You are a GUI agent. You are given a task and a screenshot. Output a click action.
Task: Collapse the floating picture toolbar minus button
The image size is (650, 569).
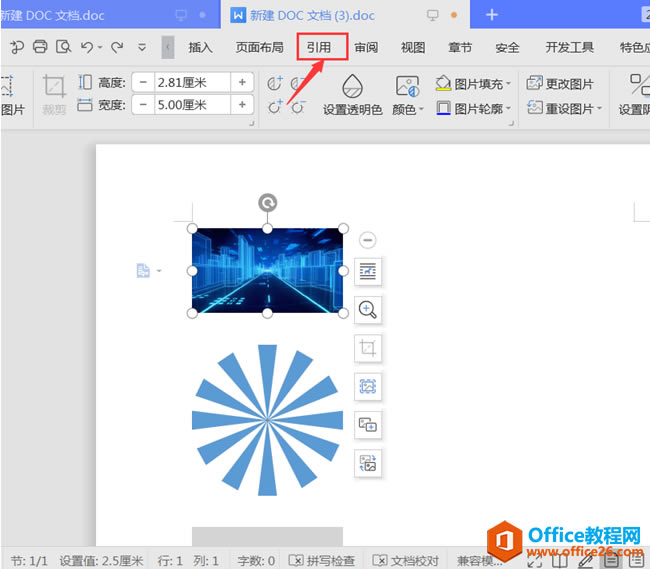(368, 240)
